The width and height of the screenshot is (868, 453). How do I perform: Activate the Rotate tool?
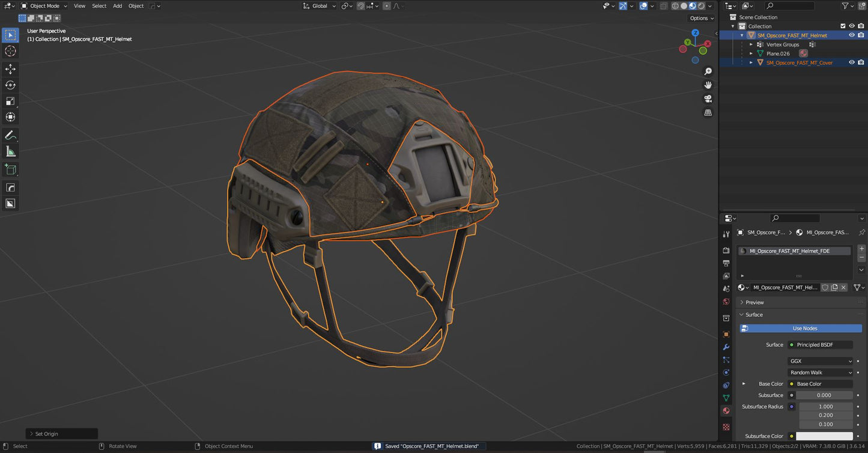[x=10, y=85]
